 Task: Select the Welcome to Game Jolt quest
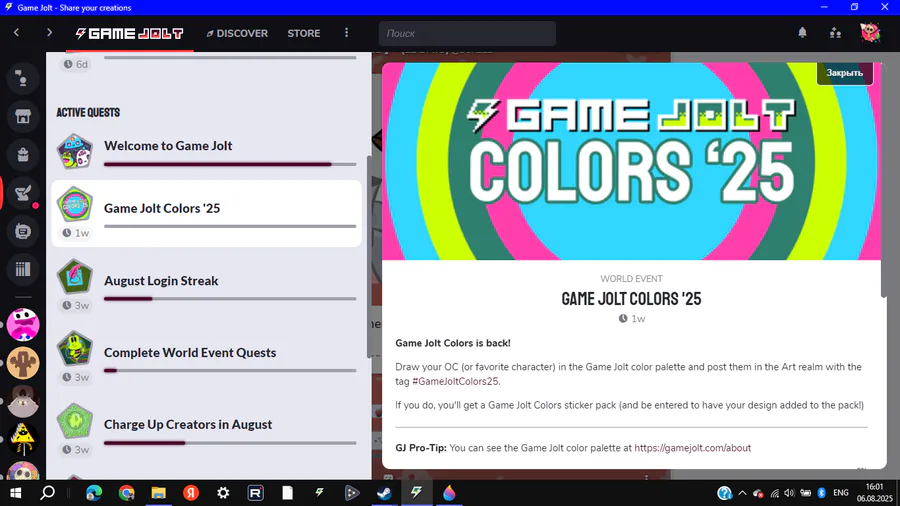(207, 151)
